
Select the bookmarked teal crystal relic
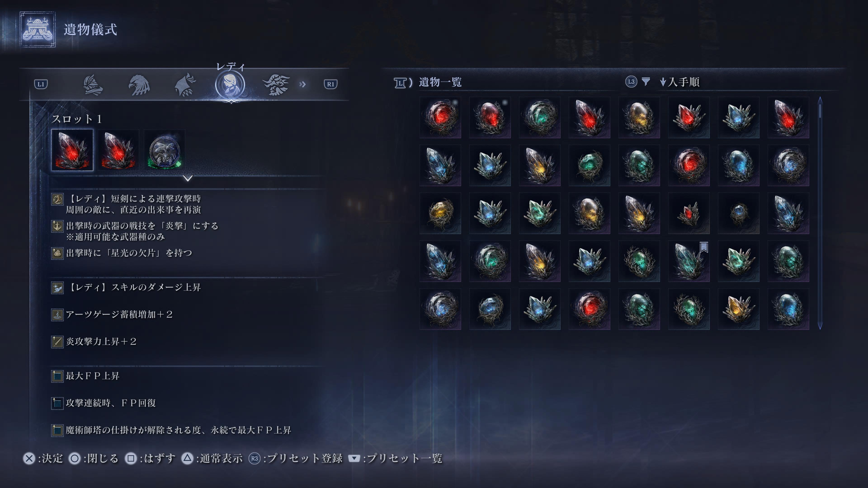(x=689, y=261)
